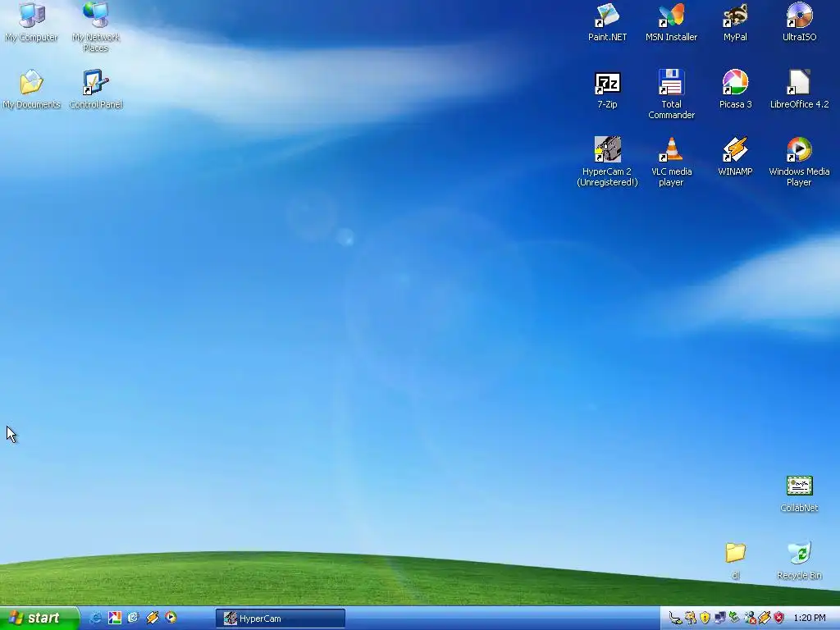
Task: Select the dl folder on desktop
Action: (x=735, y=561)
